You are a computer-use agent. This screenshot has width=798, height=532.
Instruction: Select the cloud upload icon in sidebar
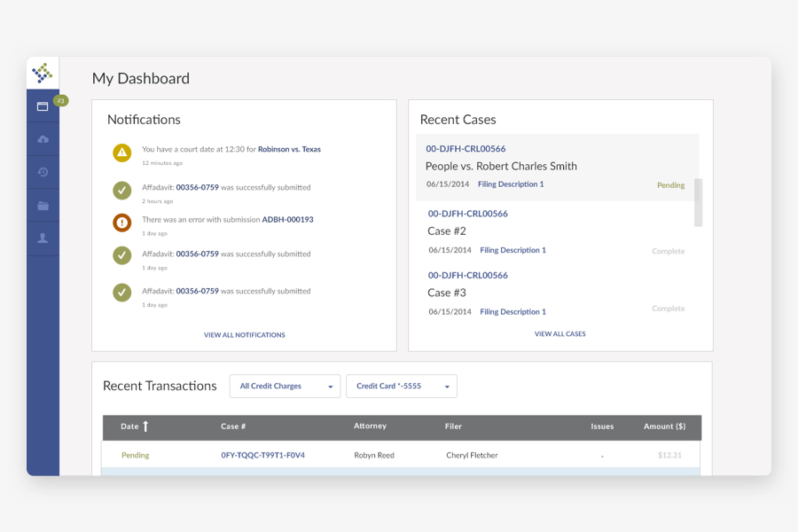coord(43,138)
